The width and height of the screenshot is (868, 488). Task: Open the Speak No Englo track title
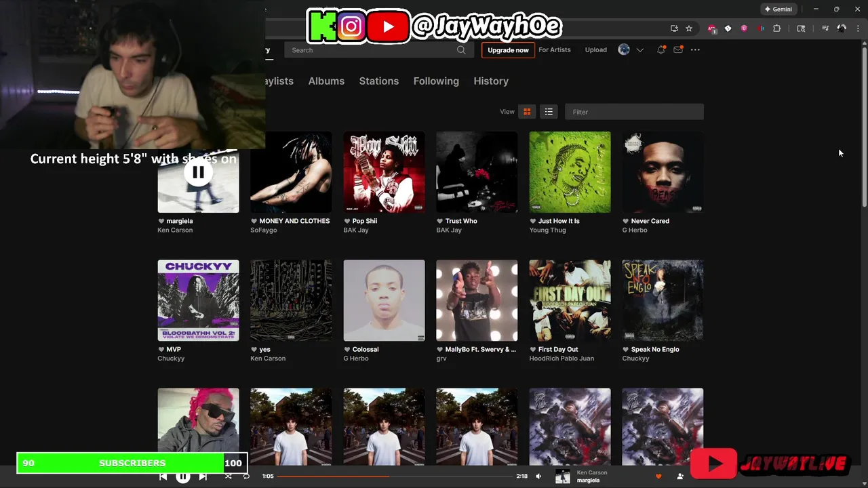[655, 349]
